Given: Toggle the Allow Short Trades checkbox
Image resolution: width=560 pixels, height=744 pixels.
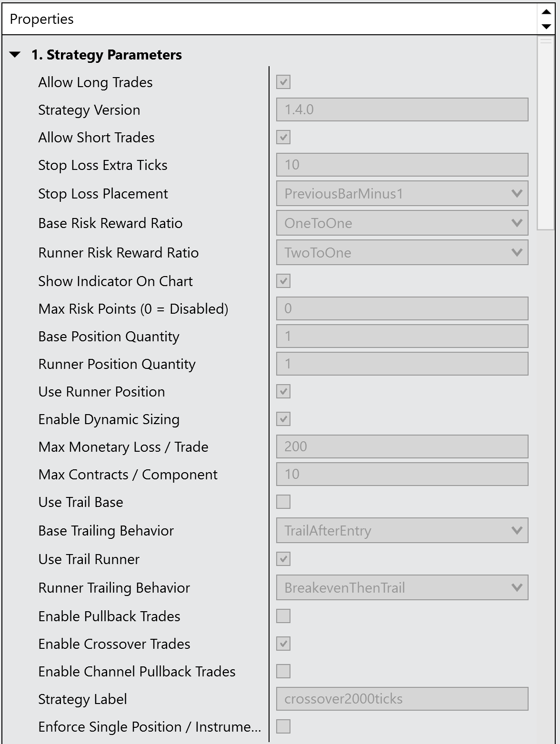Looking at the screenshot, I should (x=283, y=138).
